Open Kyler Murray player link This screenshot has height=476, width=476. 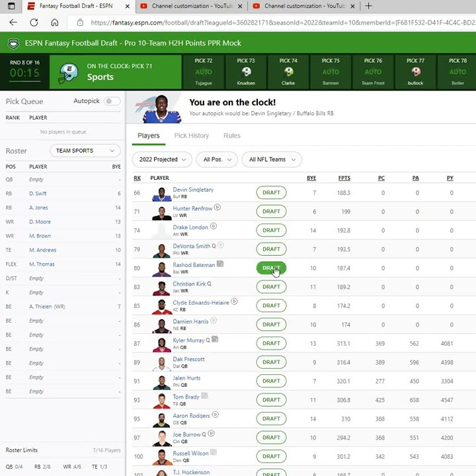coord(188,340)
